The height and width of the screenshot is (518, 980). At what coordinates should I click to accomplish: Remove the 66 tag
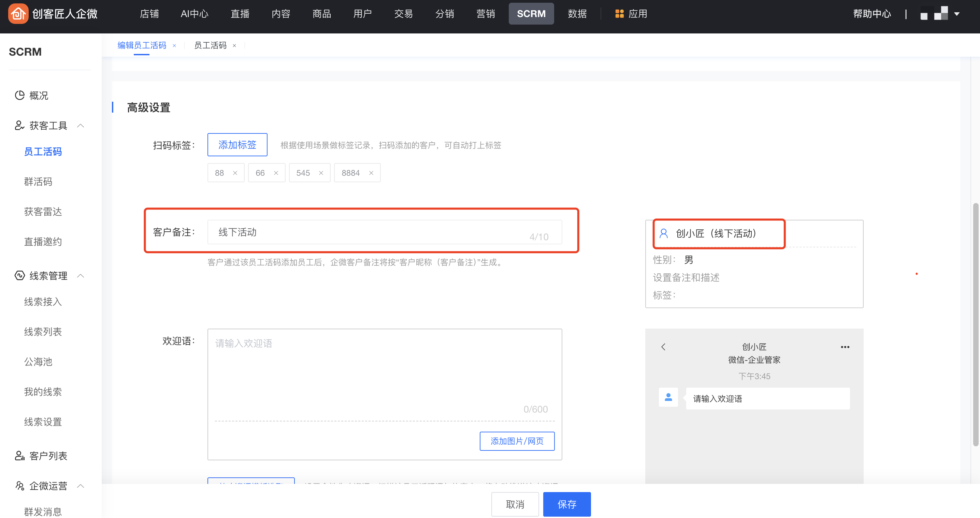click(276, 173)
